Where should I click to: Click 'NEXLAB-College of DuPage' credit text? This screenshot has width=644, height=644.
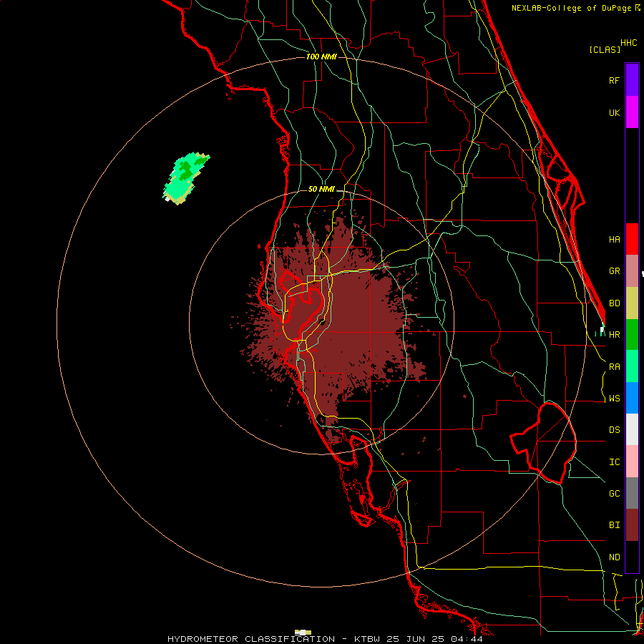[x=571, y=8]
